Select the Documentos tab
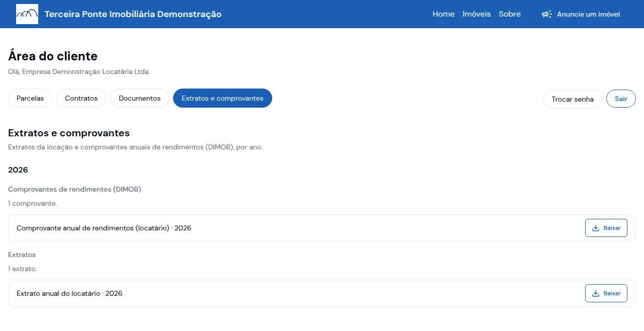Image resolution: width=644 pixels, height=331 pixels. click(139, 98)
